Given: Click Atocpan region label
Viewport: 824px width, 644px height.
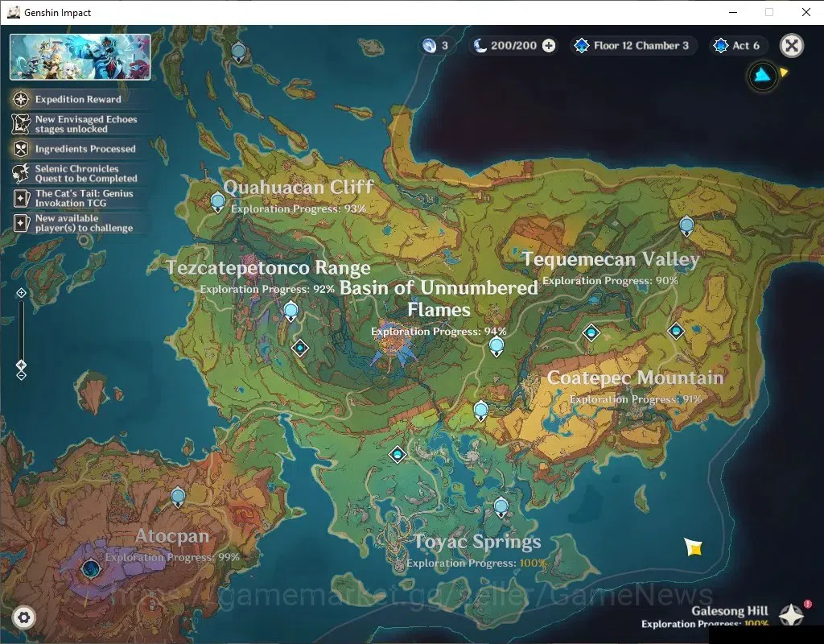Looking at the screenshot, I should 172,535.
